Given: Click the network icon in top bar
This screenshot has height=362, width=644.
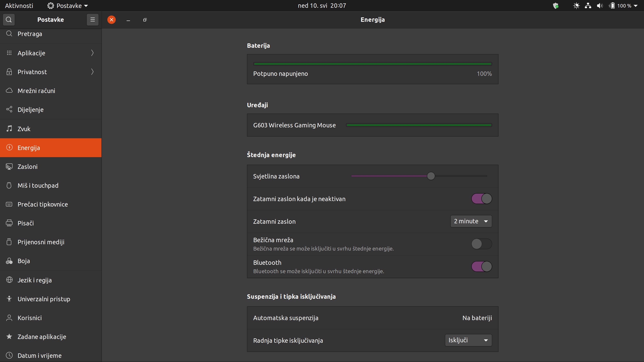Looking at the screenshot, I should [x=588, y=5].
